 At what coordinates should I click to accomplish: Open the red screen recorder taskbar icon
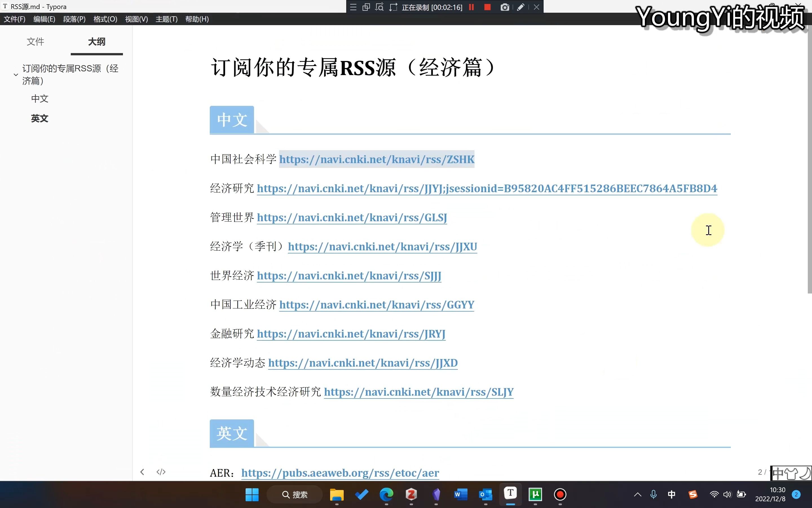pyautogui.click(x=560, y=494)
